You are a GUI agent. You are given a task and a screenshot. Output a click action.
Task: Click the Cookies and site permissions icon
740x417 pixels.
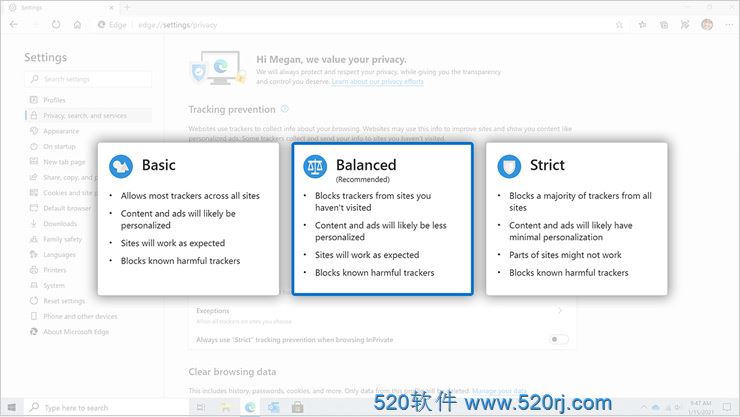tap(34, 192)
